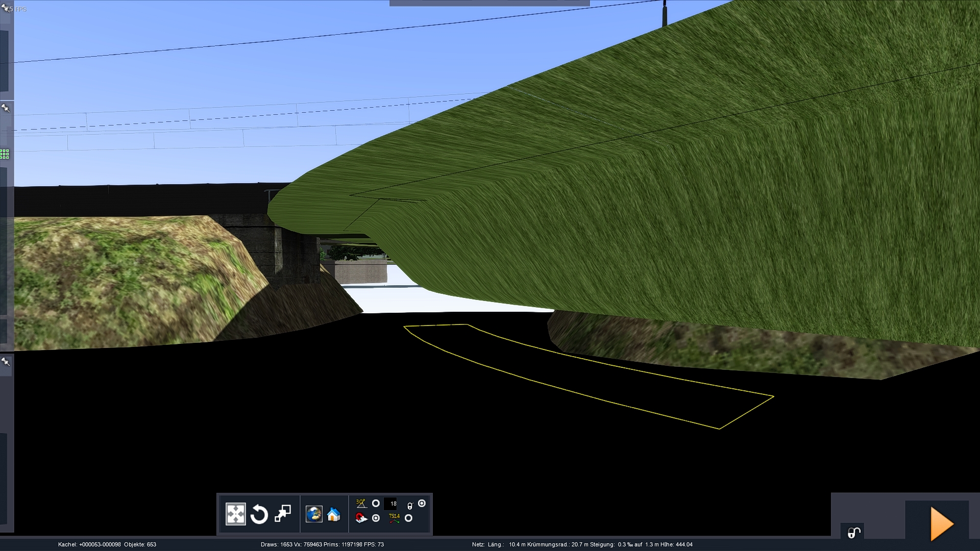The image size is (980, 551).
Task: Select the Scale object tool
Action: 283,514
